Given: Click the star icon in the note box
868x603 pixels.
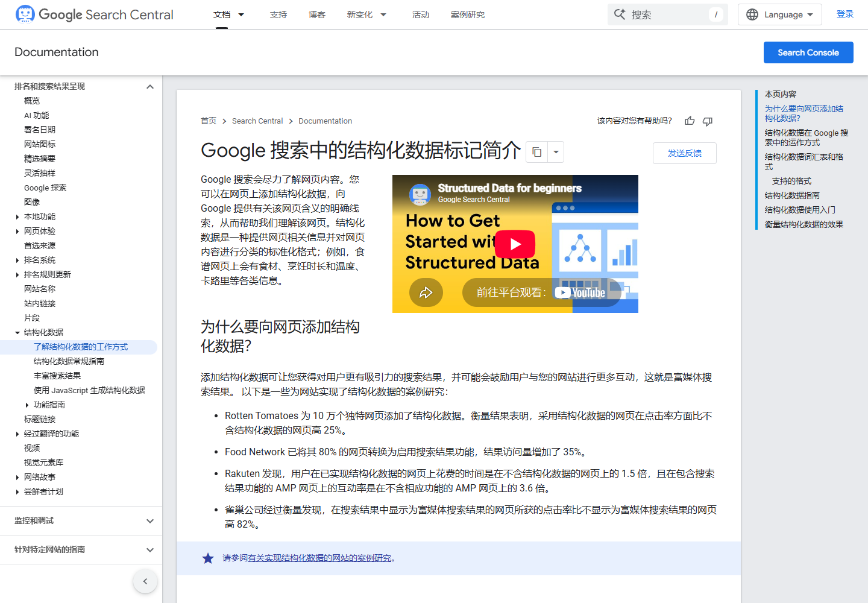Looking at the screenshot, I should 208,558.
